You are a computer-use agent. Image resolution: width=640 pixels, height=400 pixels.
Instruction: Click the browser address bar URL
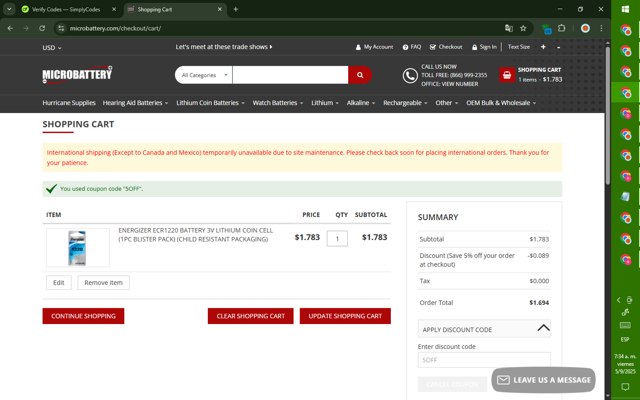coord(116,28)
